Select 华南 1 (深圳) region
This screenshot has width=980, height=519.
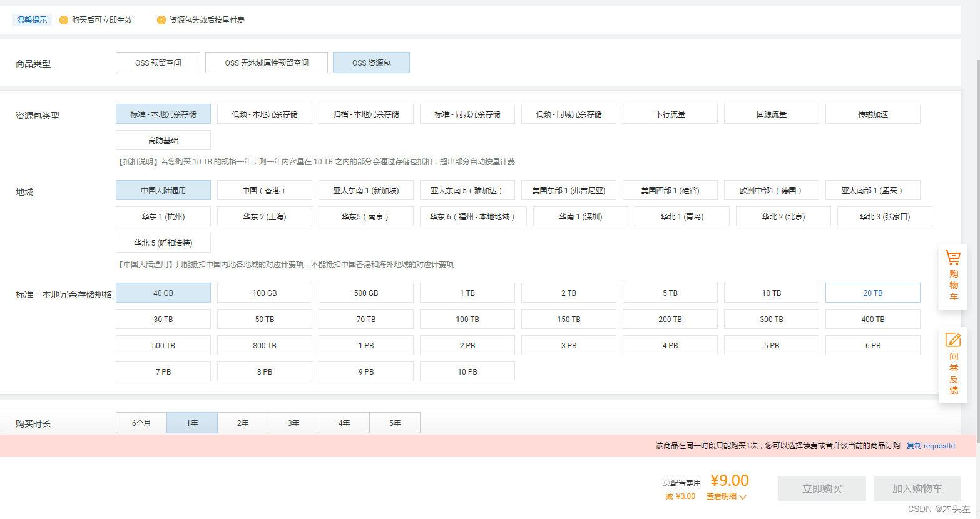tap(581, 216)
